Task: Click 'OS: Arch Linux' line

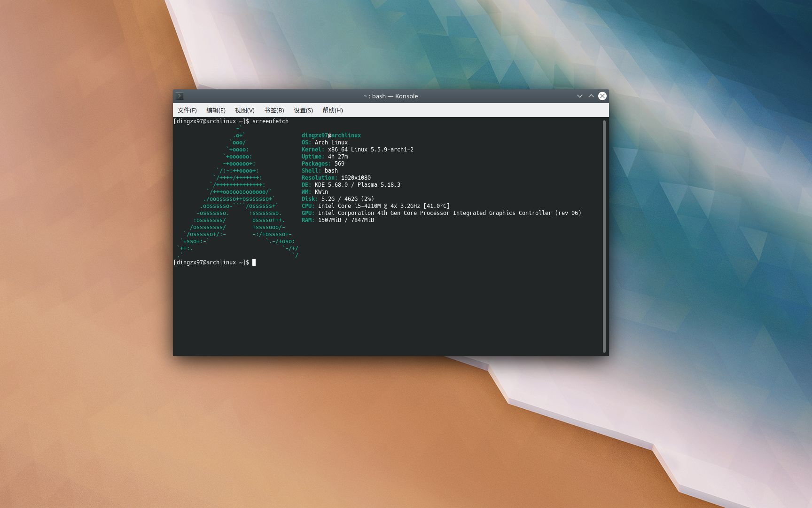Action: (x=325, y=143)
